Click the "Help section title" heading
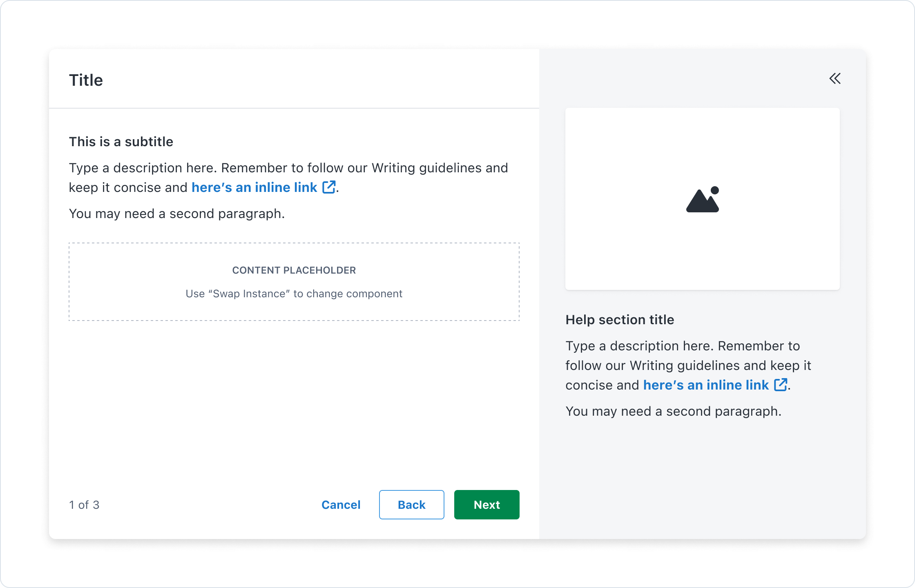This screenshot has height=588, width=915. click(x=620, y=320)
